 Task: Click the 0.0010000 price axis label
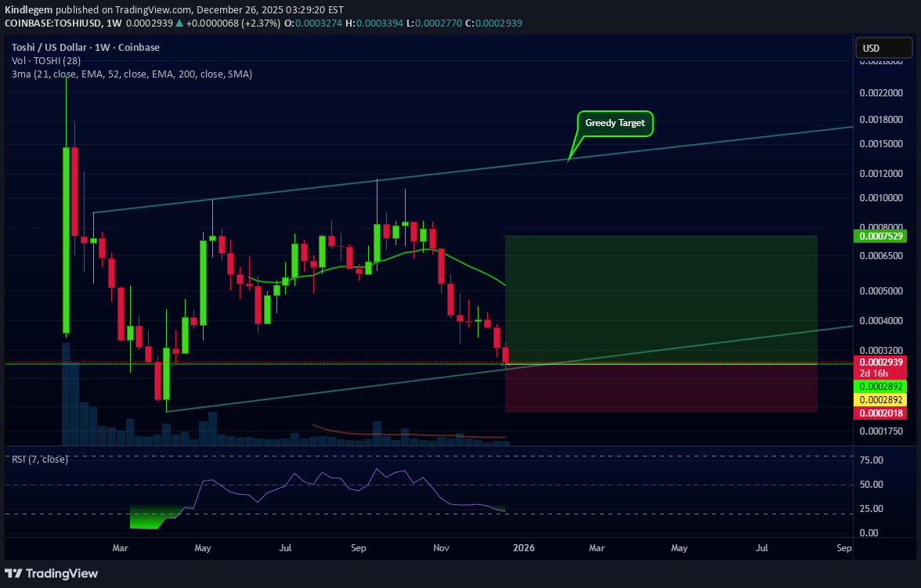(881, 198)
